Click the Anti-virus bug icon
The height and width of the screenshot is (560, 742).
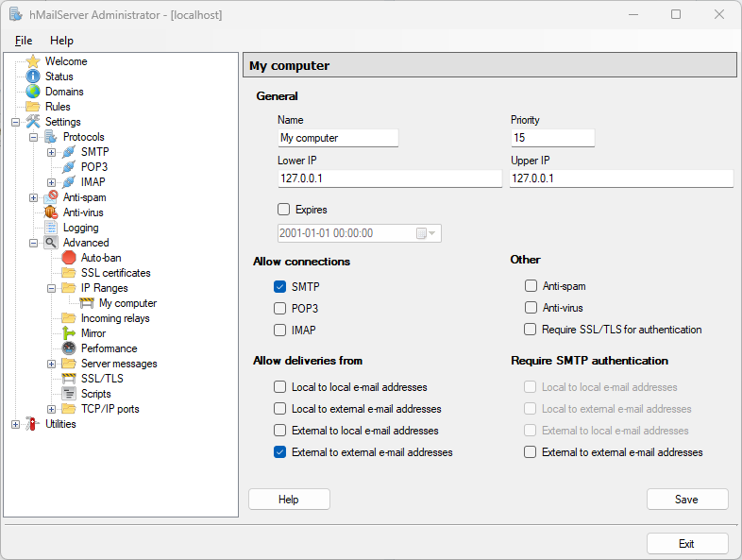pos(51,212)
